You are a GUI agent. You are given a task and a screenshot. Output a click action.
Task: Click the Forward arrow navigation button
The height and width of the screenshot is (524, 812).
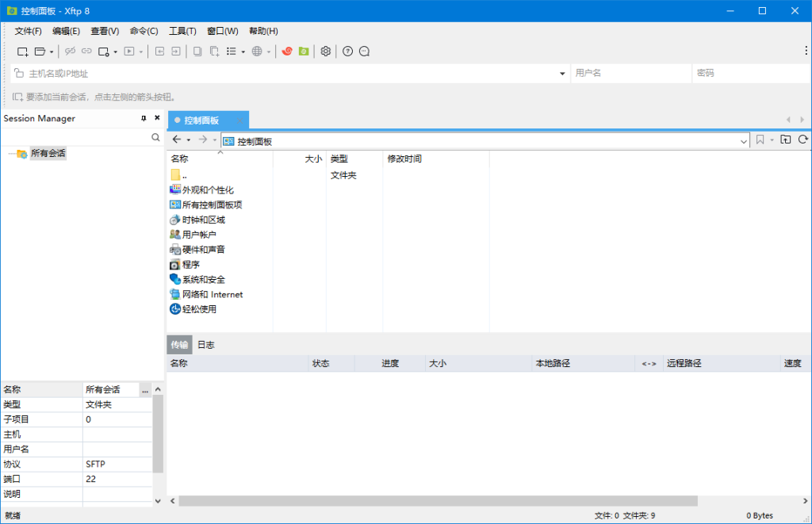point(203,140)
